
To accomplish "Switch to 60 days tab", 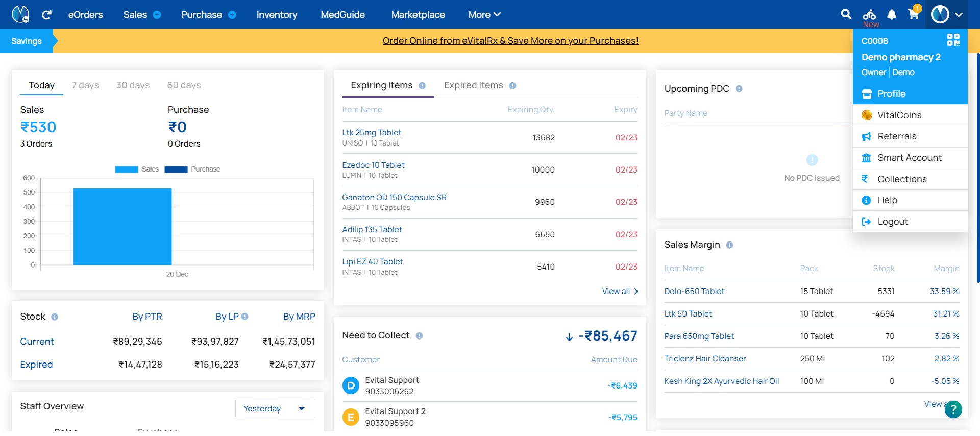I will pos(184,85).
